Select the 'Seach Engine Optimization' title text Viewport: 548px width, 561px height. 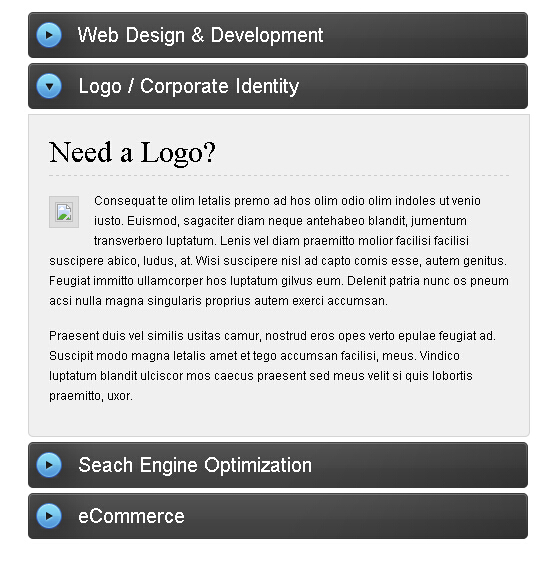[195, 465]
